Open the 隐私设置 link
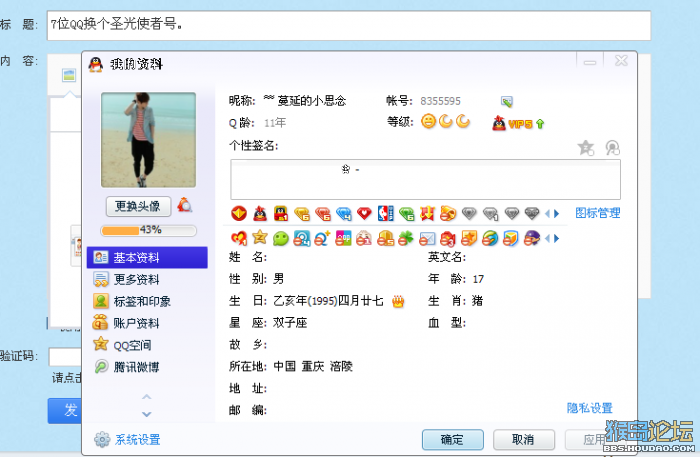Screen dimensions: 700x457 (x=590, y=408)
